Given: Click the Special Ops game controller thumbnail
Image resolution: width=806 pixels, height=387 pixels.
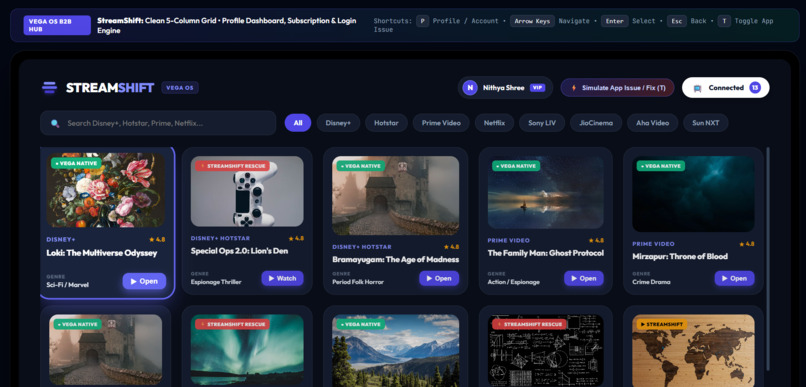Looking at the screenshot, I should tap(247, 192).
